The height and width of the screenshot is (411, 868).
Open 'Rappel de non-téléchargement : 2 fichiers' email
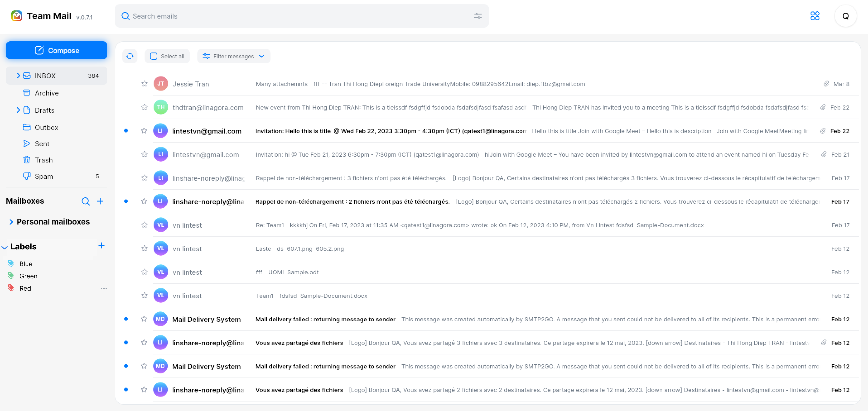[488, 202]
